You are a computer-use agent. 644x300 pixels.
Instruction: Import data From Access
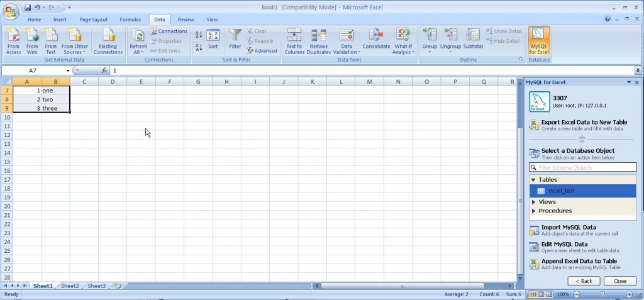coord(13,41)
